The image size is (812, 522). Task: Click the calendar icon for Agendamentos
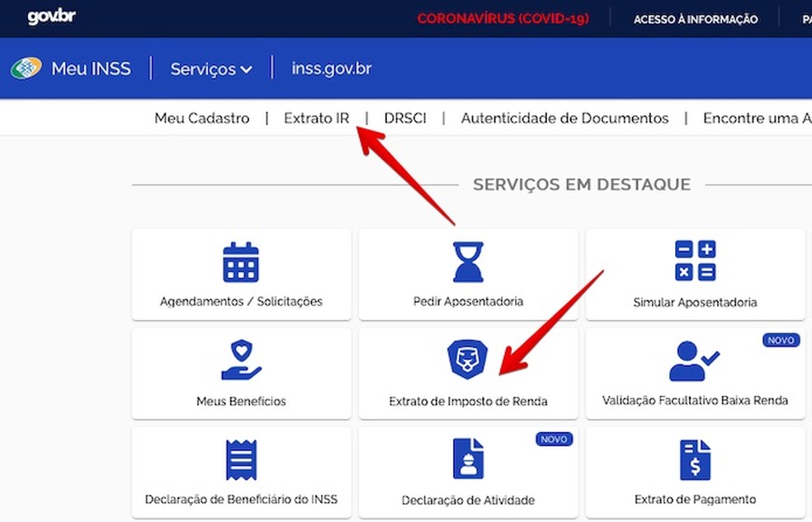[241, 262]
